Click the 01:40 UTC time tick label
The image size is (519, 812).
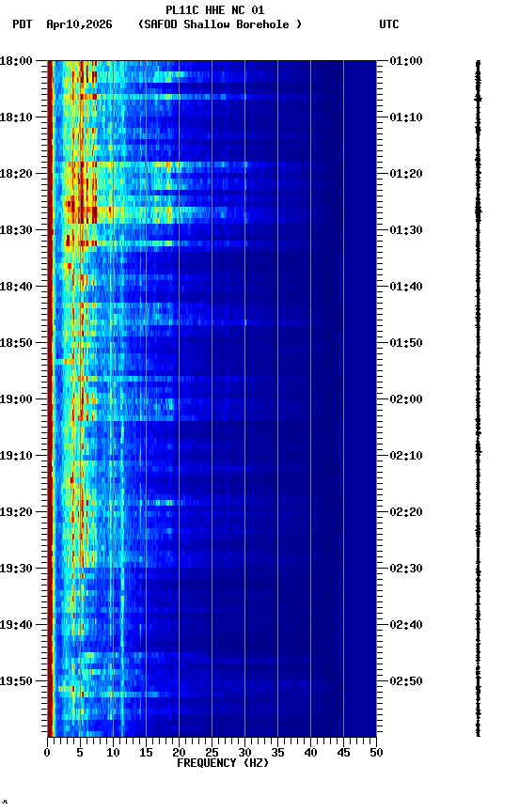click(x=406, y=287)
